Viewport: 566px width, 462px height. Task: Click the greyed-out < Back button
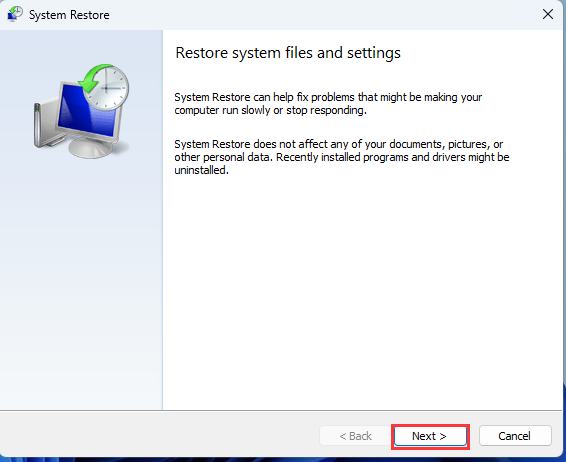(x=355, y=436)
